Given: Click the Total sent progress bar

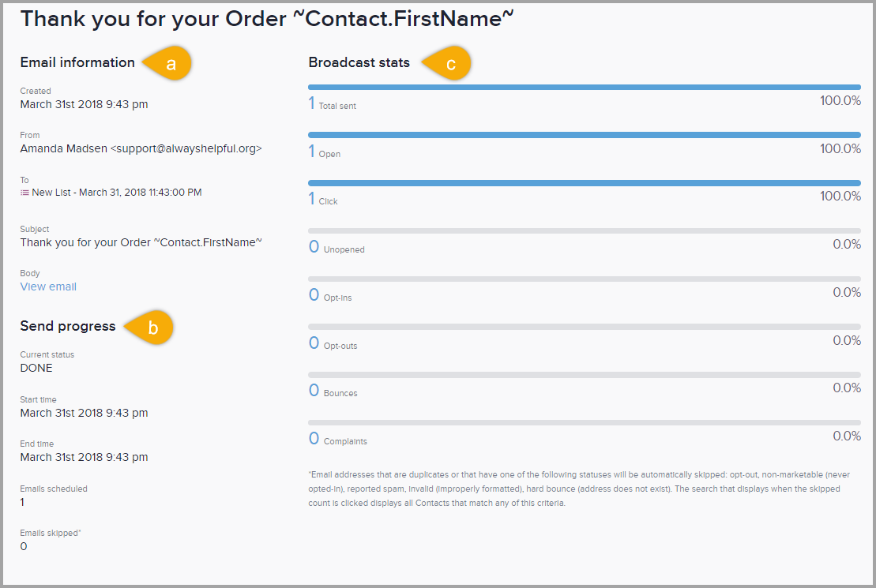Looking at the screenshot, I should point(584,87).
